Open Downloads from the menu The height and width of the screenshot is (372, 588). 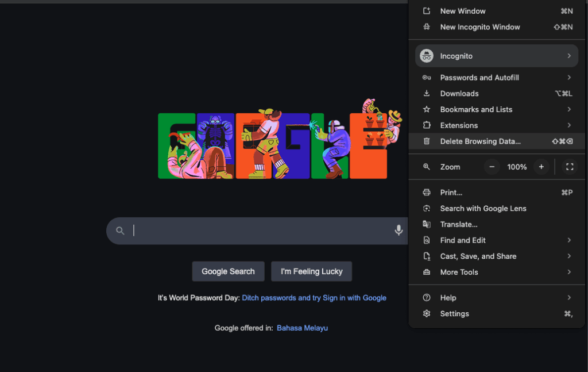[497, 94]
